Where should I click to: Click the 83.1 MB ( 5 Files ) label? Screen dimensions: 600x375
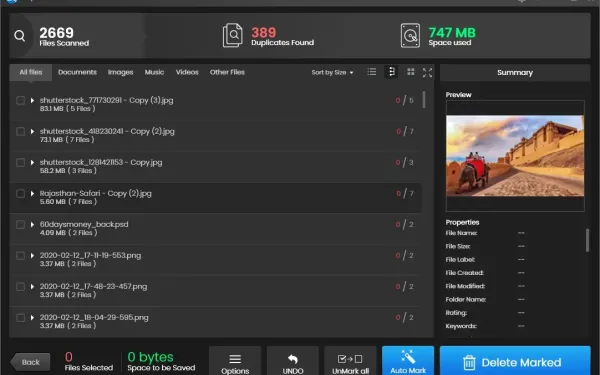point(67,109)
